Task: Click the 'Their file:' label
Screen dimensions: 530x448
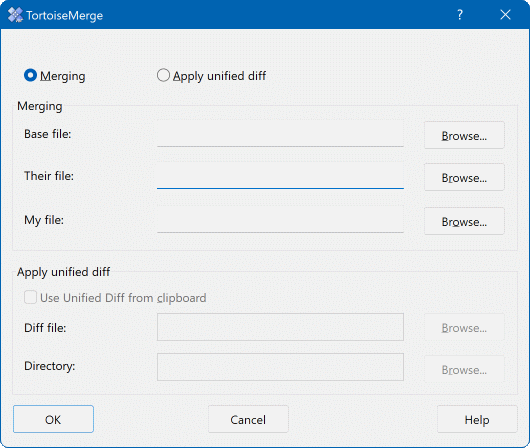Action: 49,176
